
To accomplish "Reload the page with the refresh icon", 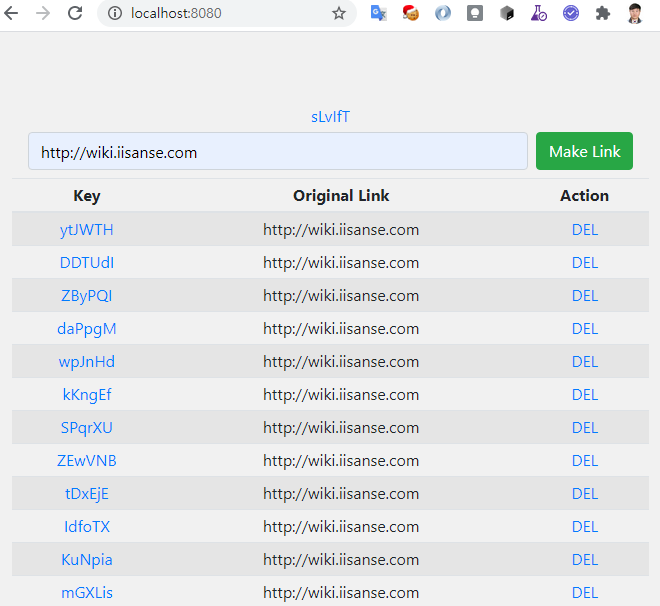I will click(x=75, y=13).
